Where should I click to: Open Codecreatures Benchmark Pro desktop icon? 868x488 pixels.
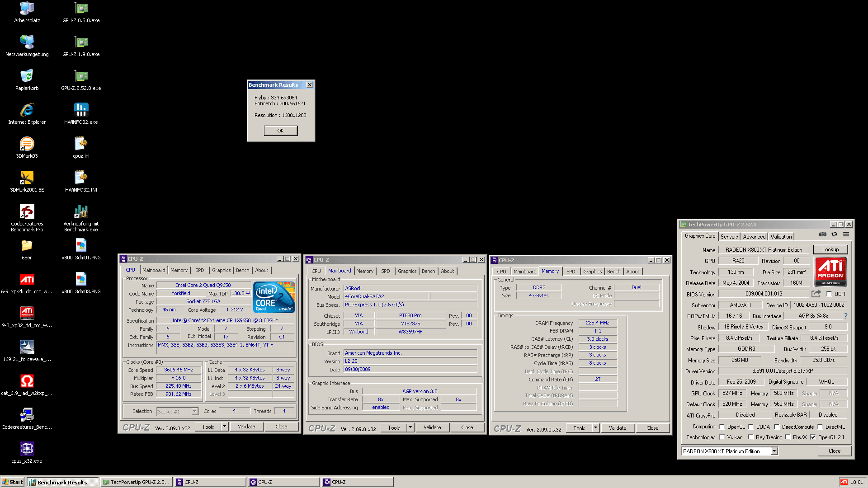coord(27,211)
